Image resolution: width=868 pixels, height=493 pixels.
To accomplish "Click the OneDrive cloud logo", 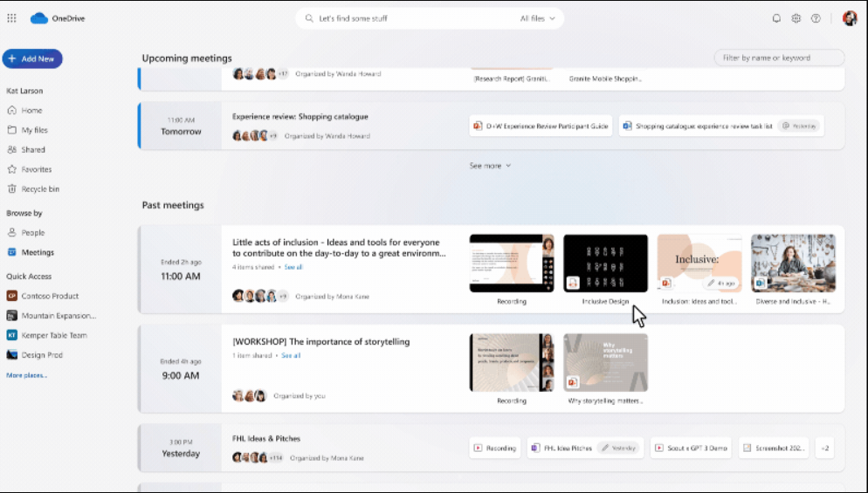I will tap(39, 18).
